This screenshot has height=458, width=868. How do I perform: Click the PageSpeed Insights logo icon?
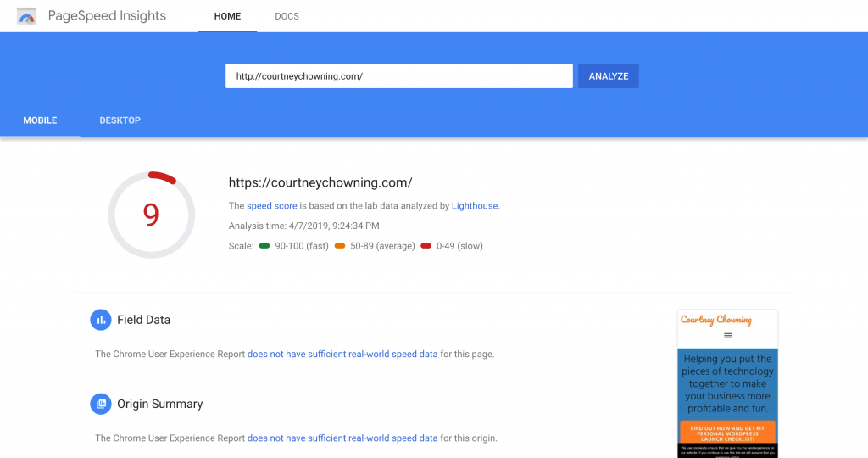[26, 16]
